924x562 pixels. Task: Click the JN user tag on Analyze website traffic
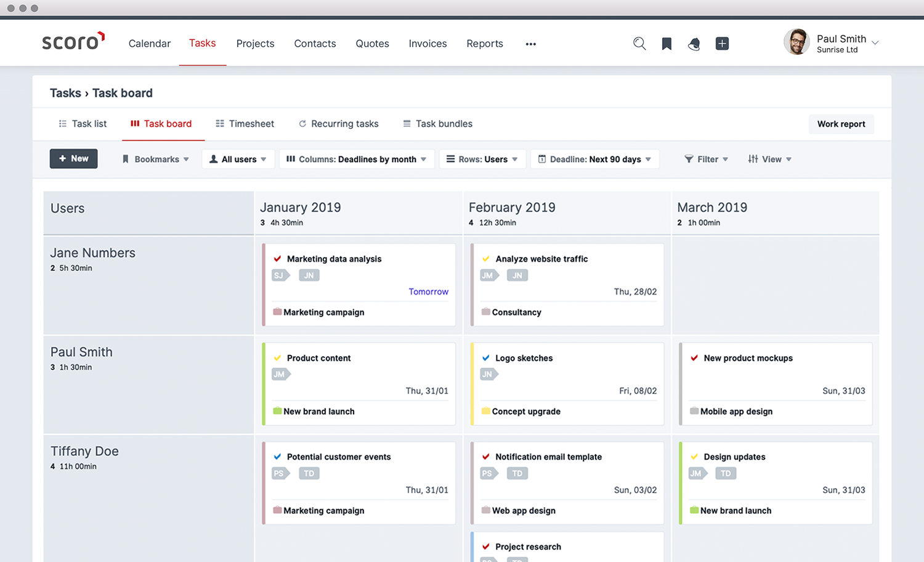pyautogui.click(x=517, y=275)
